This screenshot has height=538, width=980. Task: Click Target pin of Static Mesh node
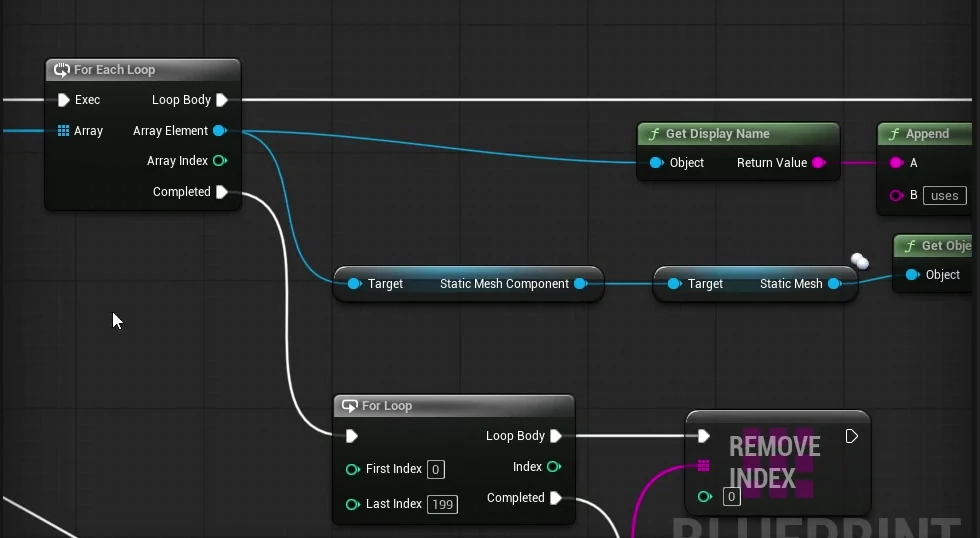coord(674,284)
